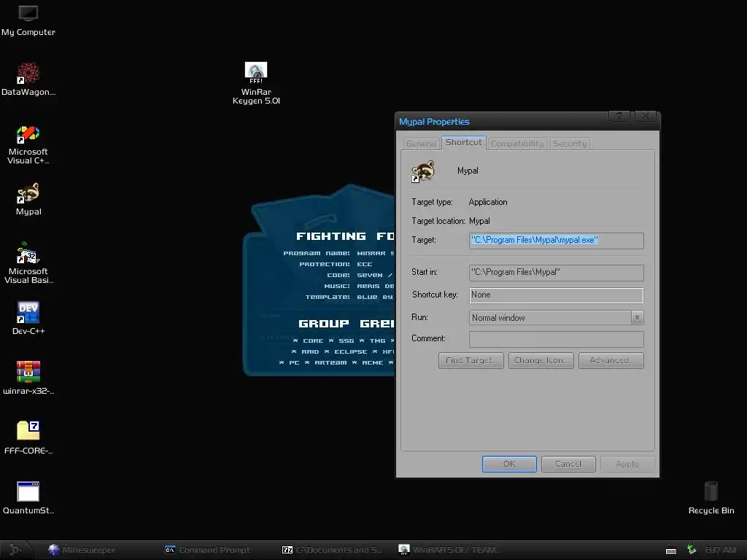Select the Mypal raccoon desktop shortcut
The height and width of the screenshot is (560, 747).
(28, 199)
